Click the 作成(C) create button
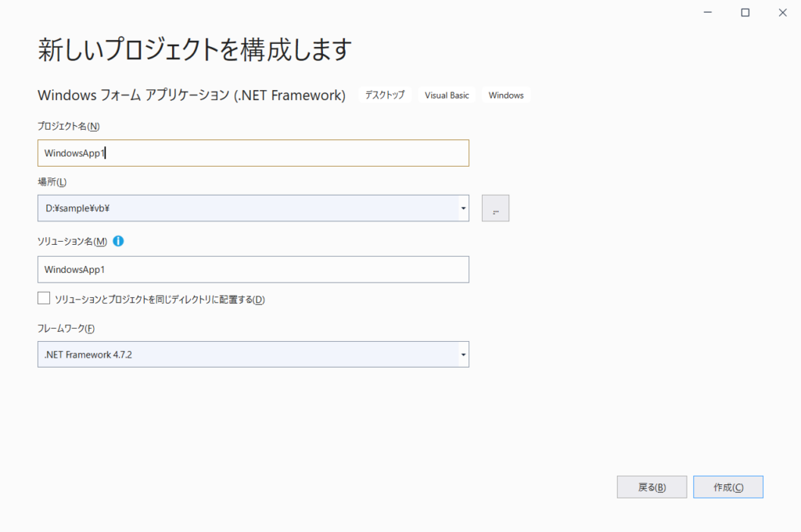Screen dimensions: 801x532 pyautogui.click(x=728, y=487)
